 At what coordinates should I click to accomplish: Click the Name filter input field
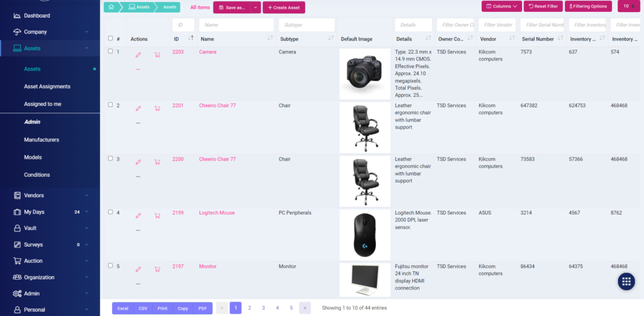236,25
